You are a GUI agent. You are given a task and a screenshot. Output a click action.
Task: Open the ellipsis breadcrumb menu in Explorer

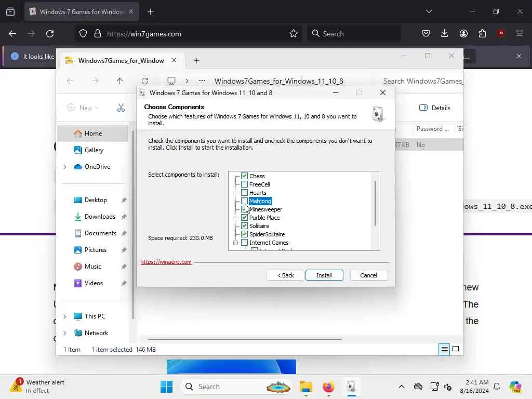pyautogui.click(x=202, y=81)
